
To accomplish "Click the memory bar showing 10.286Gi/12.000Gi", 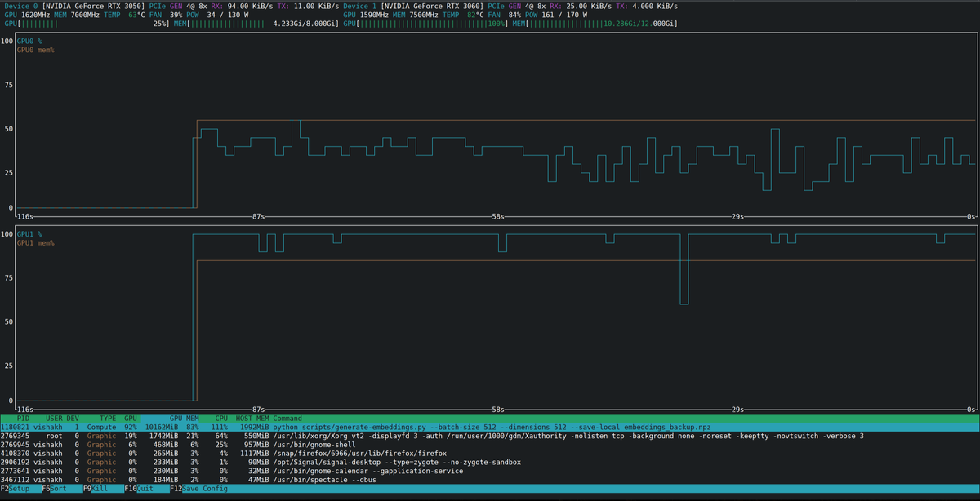I will tap(595, 24).
